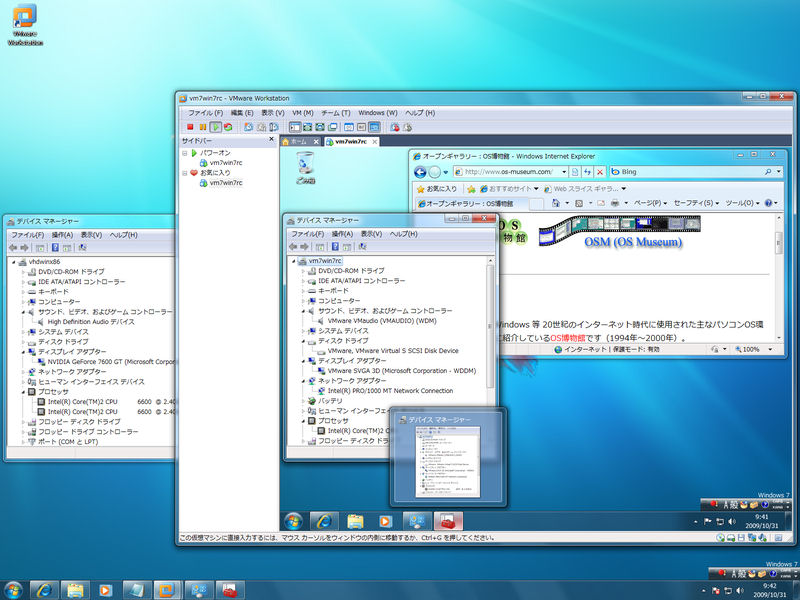Open VMware Workstation desktop shortcut icon
The width and height of the screenshot is (800, 600).
coord(25,25)
